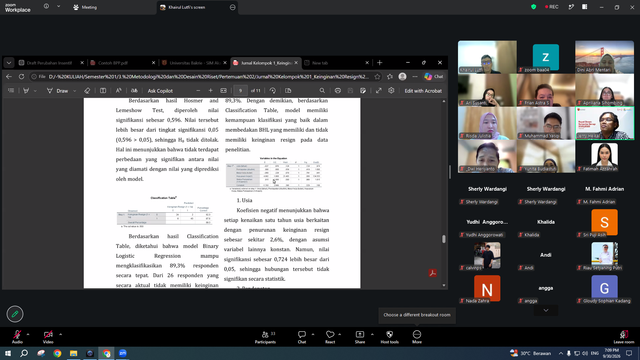Image resolution: width=640 pixels, height=360 pixels.
Task: Unmute the Audio microphone in Zoom
Action: 17,336
